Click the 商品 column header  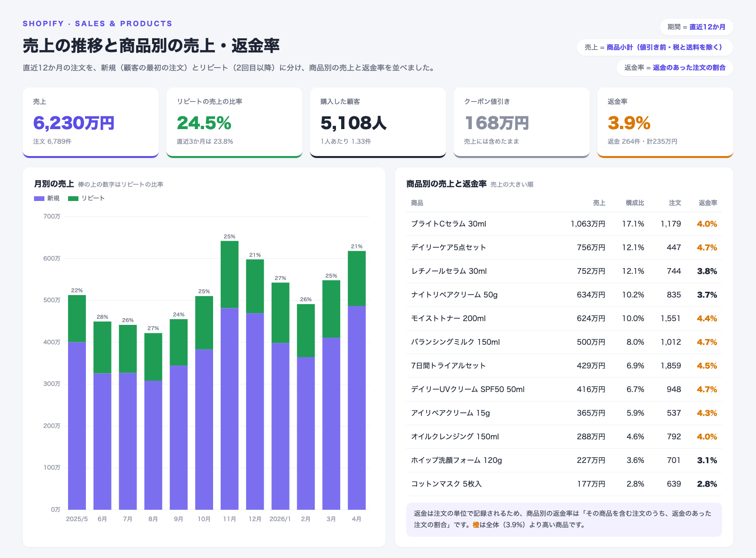(x=417, y=203)
